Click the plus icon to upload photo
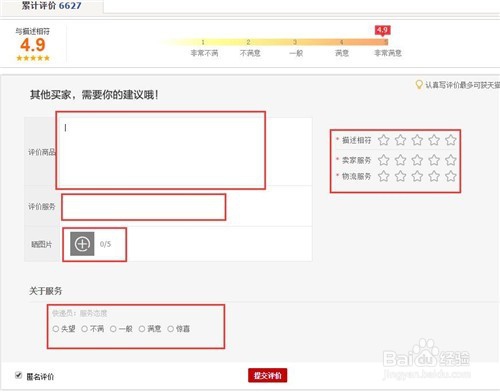This screenshot has width=500, height=392. point(82,244)
